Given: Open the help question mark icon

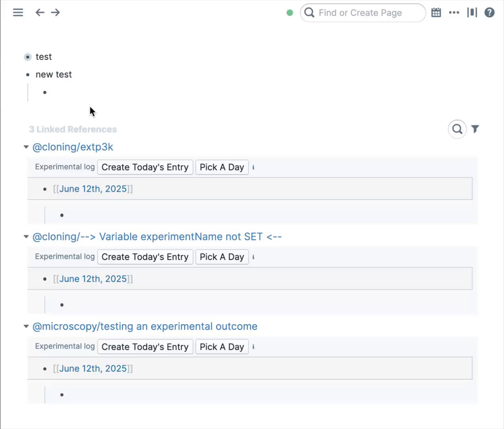Looking at the screenshot, I should 490,13.
